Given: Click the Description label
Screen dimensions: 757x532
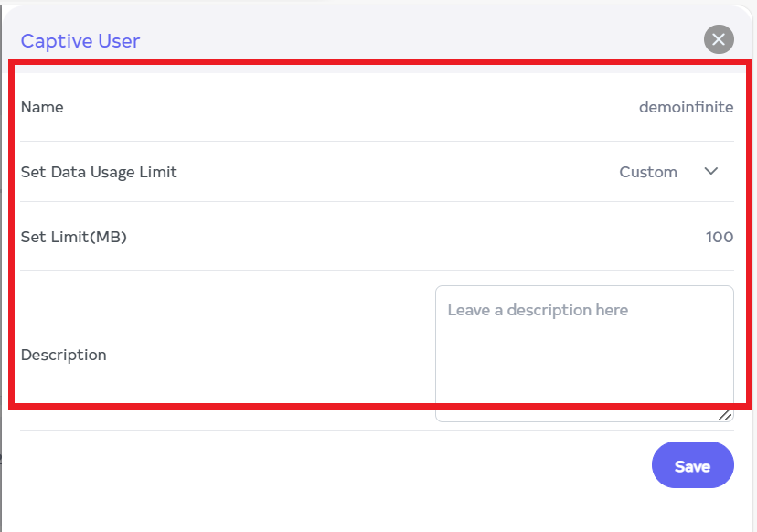Looking at the screenshot, I should 64,355.
